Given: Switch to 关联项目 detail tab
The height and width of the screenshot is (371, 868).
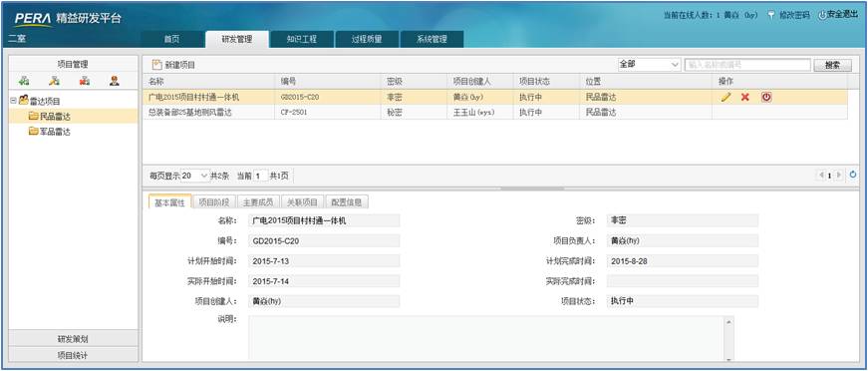Looking at the screenshot, I should (302, 202).
